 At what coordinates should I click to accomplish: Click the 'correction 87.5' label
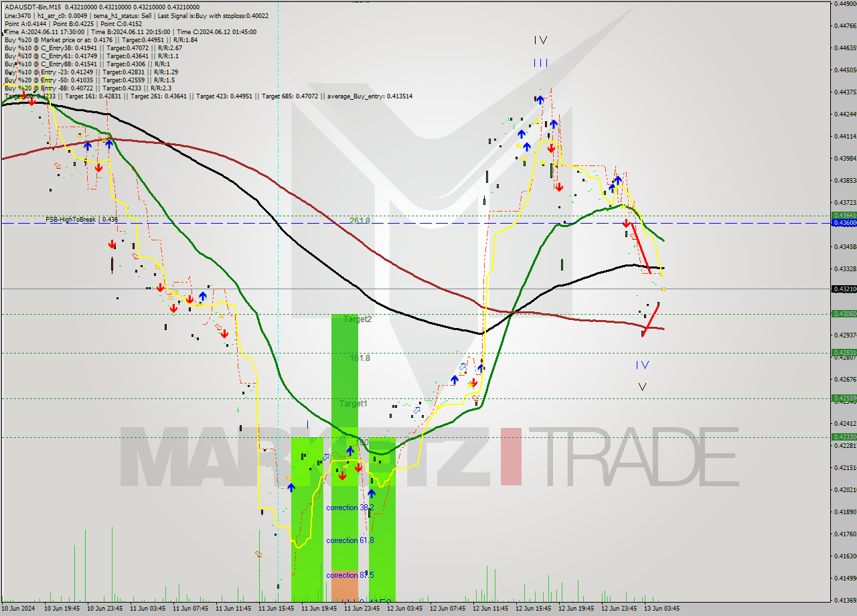(x=350, y=575)
